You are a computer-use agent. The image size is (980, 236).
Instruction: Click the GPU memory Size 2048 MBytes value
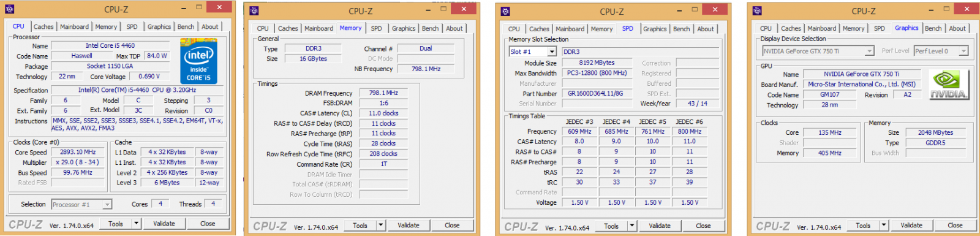pyautogui.click(x=935, y=132)
